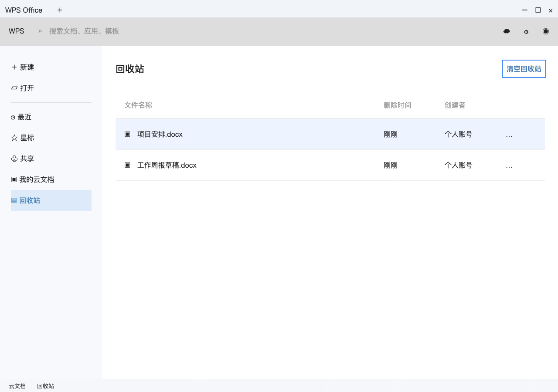Click 云文档 in the bottom status bar

click(17, 386)
